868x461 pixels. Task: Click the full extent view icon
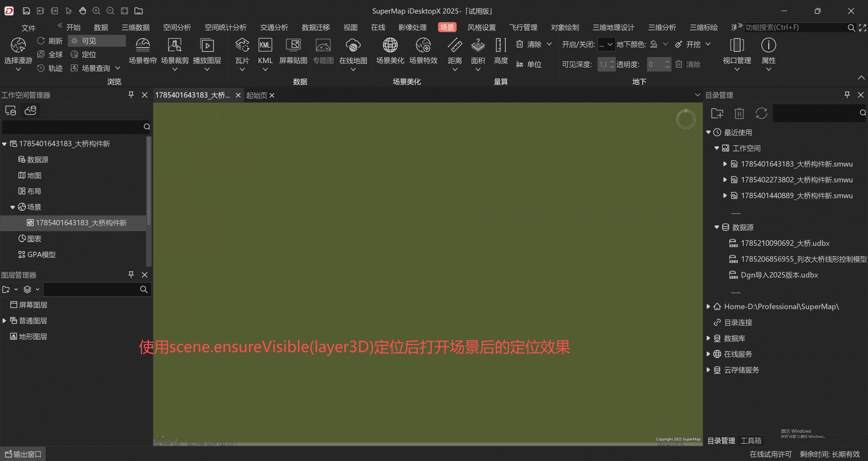pos(125,11)
